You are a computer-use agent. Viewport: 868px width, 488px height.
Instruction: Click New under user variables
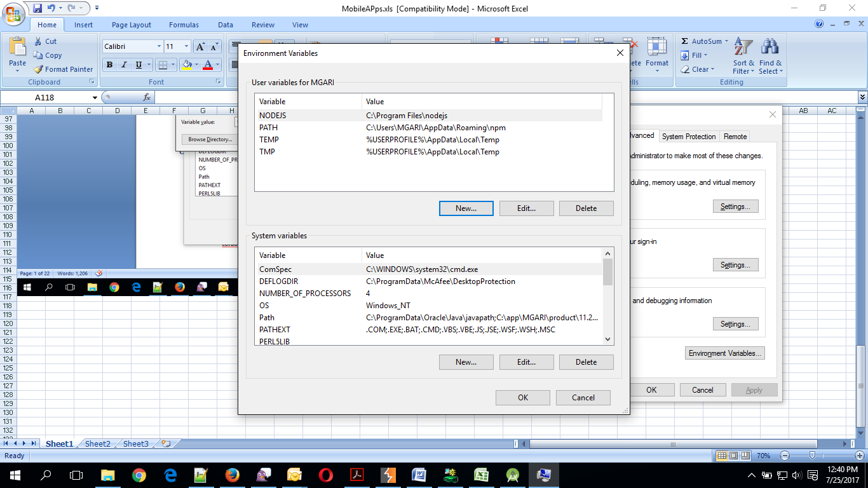[x=466, y=208]
